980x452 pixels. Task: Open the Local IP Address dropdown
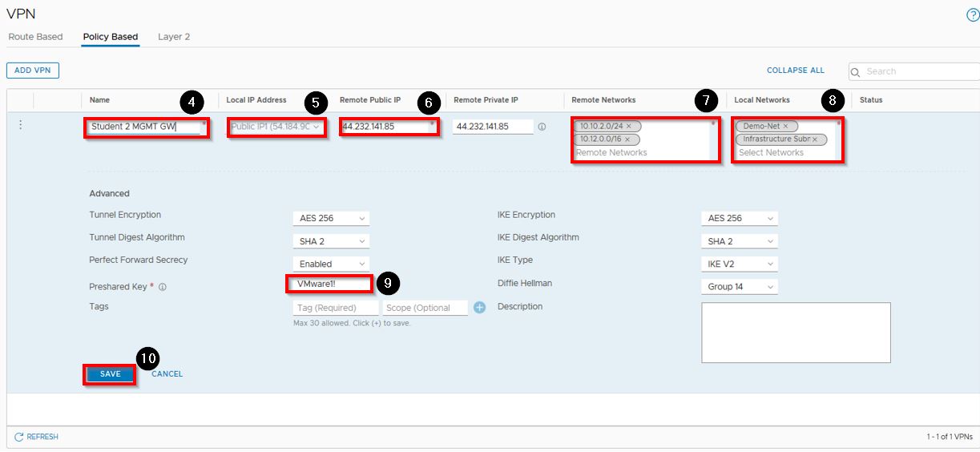(x=276, y=127)
